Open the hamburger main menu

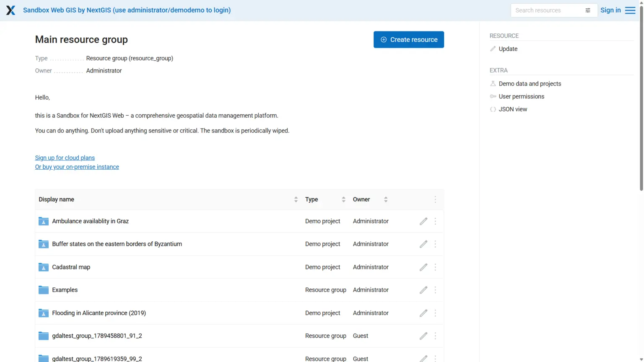[x=630, y=10]
